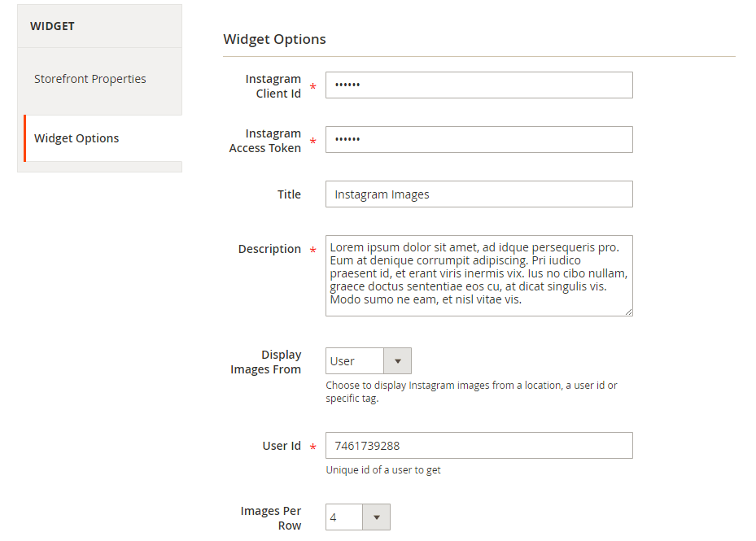The image size is (756, 541).
Task: Click the User Id field showing 7461739288
Action: [x=479, y=446]
